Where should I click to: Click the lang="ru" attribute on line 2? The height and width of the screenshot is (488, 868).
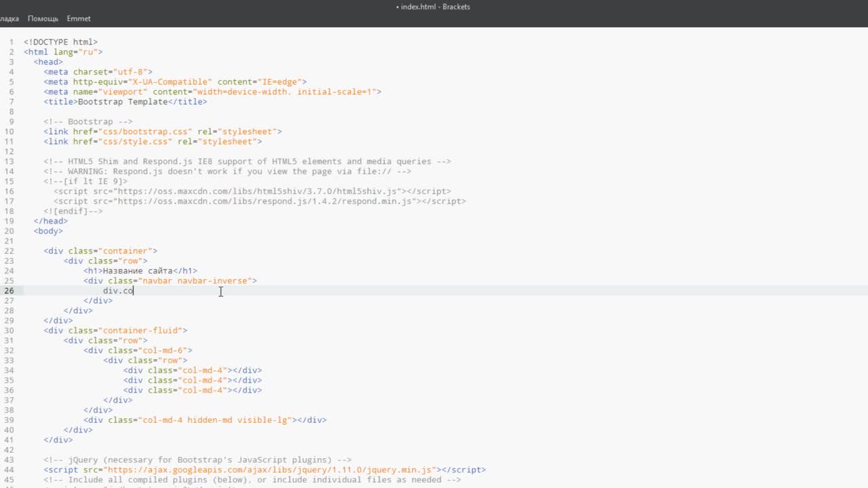76,52
